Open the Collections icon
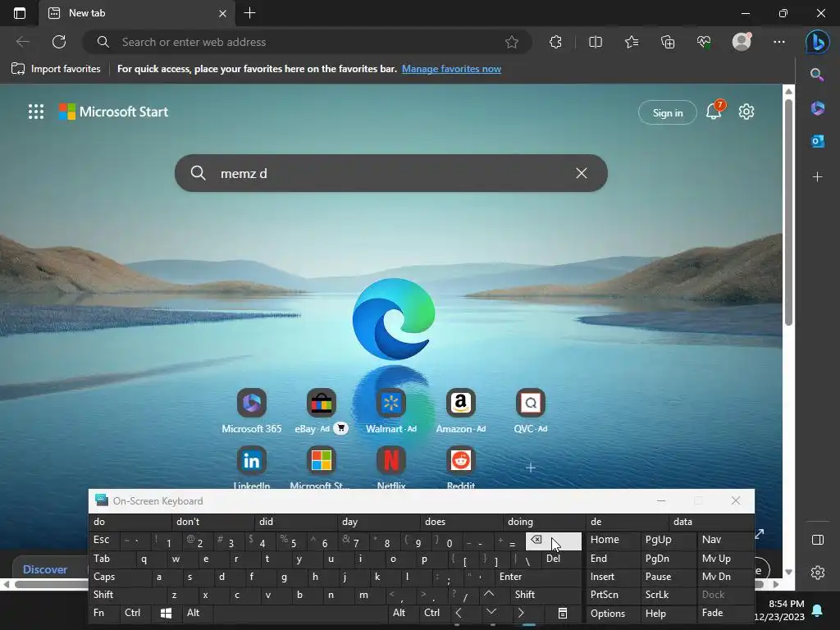840x630 pixels. 668,42
